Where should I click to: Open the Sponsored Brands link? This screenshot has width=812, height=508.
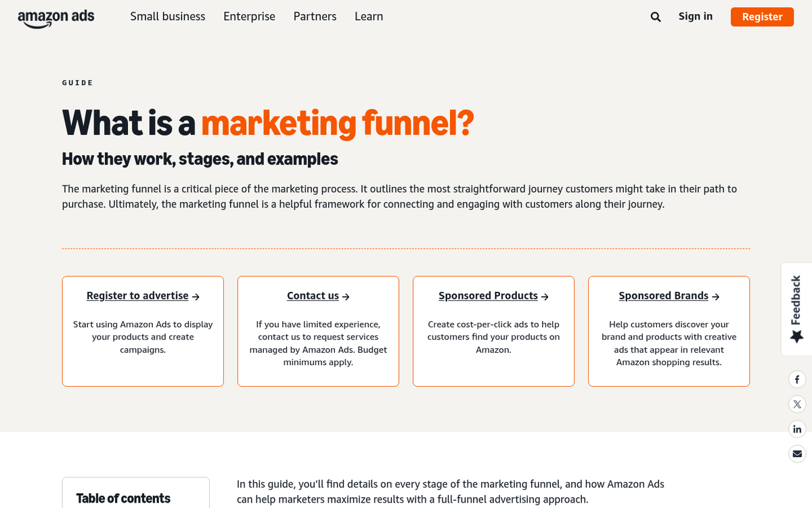point(663,295)
